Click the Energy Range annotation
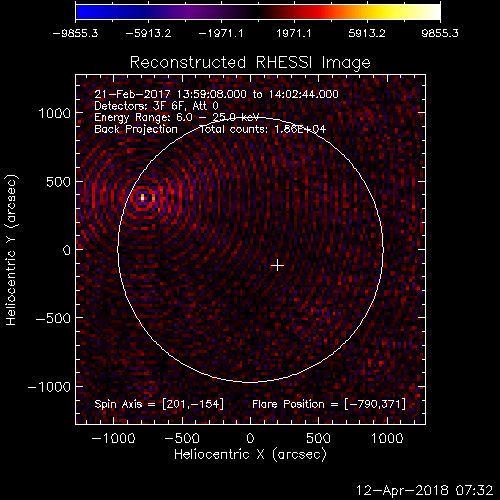 click(x=177, y=118)
